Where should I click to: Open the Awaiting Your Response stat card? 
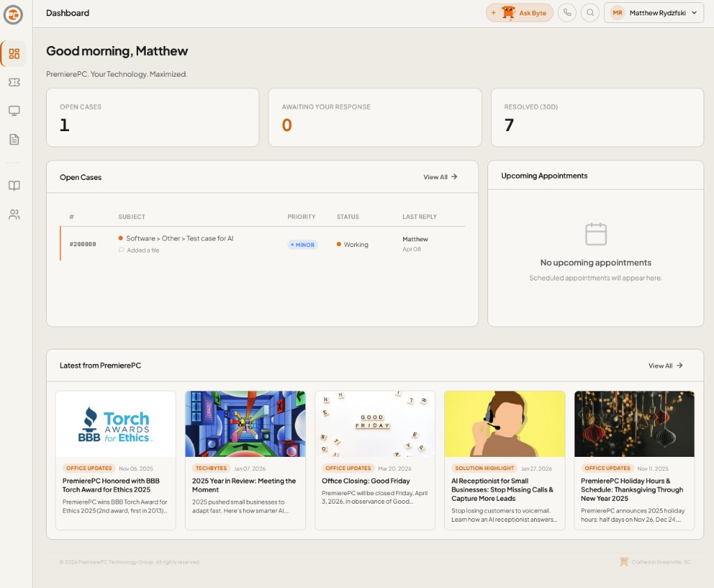point(374,117)
